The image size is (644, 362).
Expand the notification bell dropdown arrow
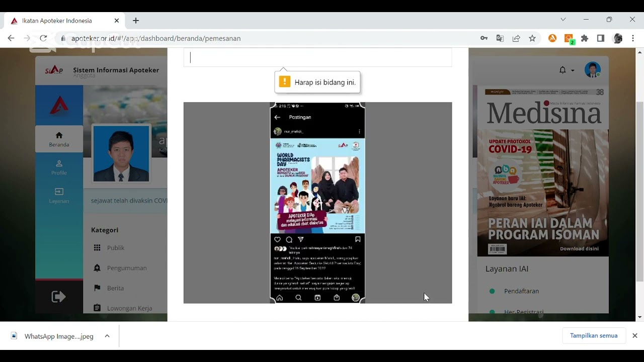[573, 70]
